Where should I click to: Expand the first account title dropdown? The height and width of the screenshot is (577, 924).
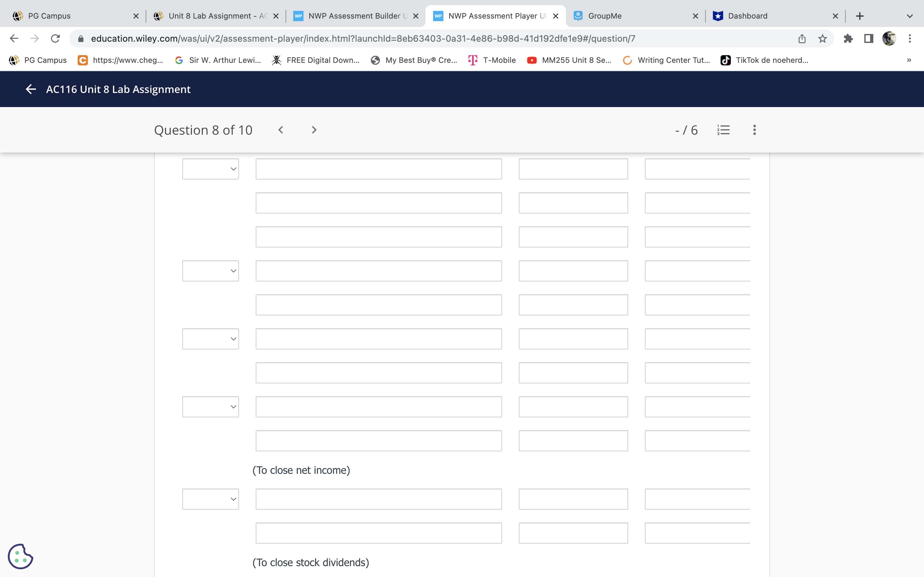[210, 169]
